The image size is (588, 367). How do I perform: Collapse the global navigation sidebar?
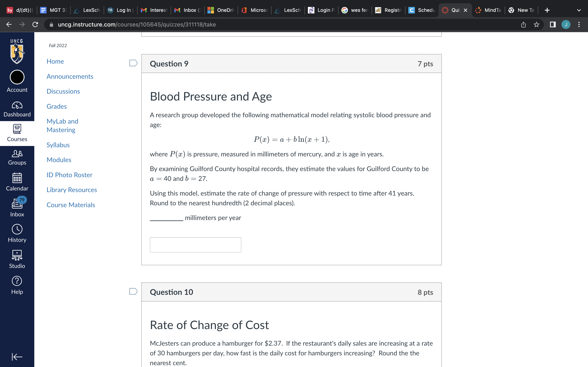pos(17,357)
